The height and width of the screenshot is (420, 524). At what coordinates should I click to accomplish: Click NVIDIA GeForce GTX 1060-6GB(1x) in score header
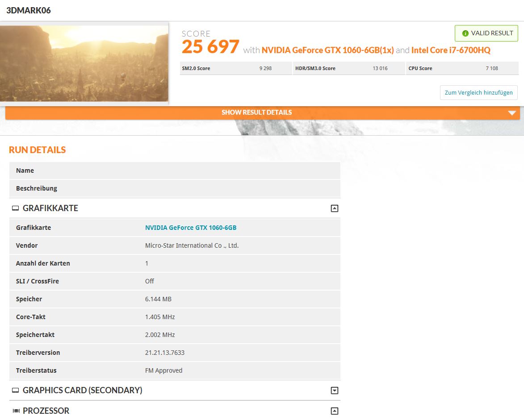[327, 50]
